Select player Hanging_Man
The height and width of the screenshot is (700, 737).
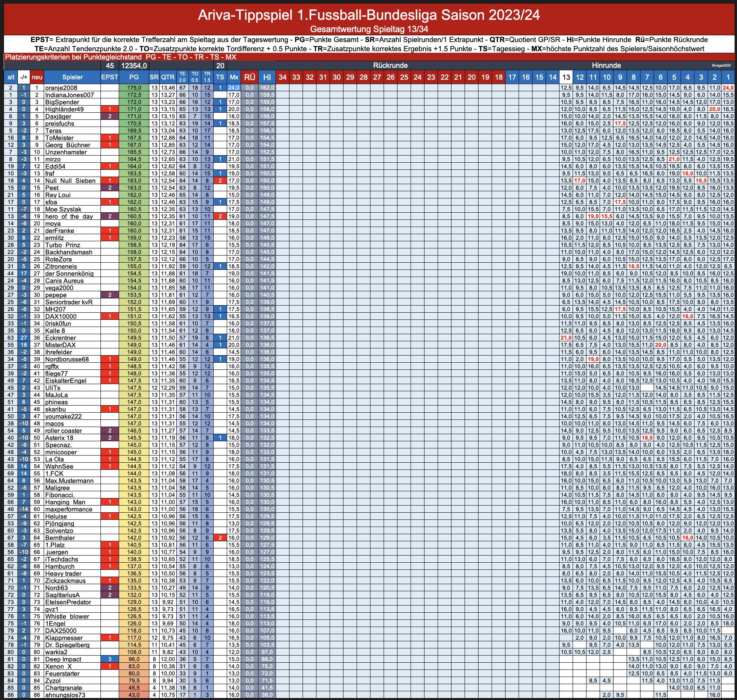click(65, 502)
